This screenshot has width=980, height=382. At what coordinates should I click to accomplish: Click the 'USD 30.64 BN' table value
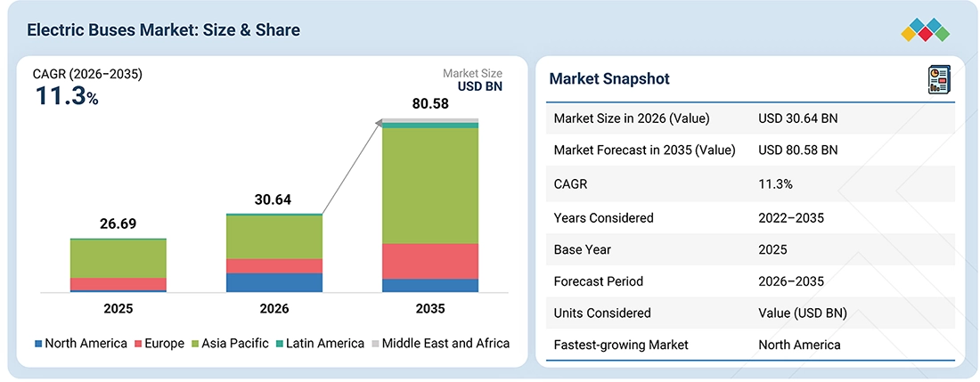(x=798, y=118)
